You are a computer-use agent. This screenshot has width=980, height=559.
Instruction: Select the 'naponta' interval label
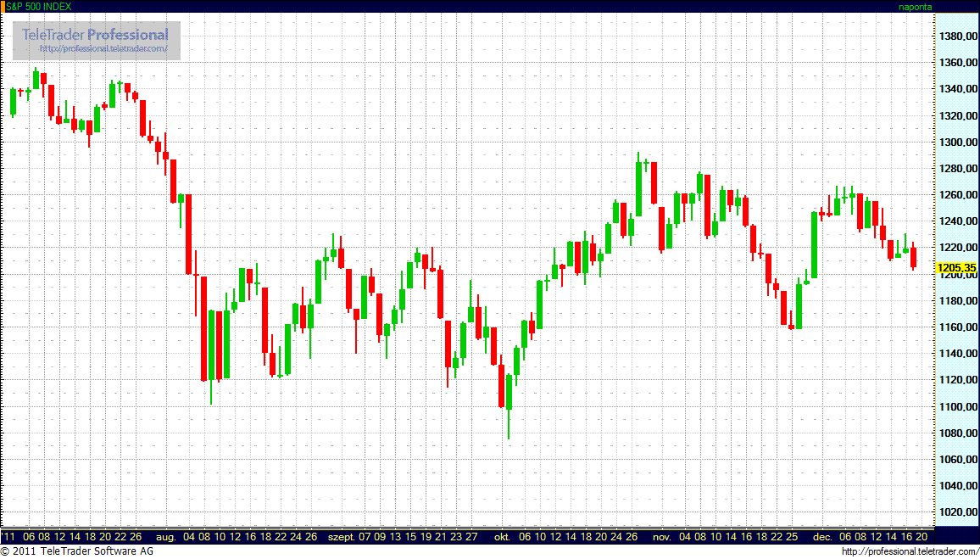point(915,6)
